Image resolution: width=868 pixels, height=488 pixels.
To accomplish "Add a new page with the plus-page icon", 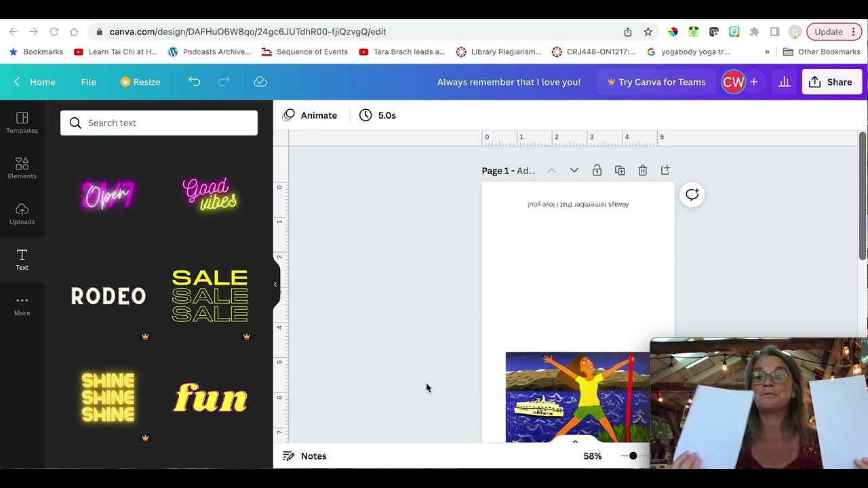I will pyautogui.click(x=665, y=171).
